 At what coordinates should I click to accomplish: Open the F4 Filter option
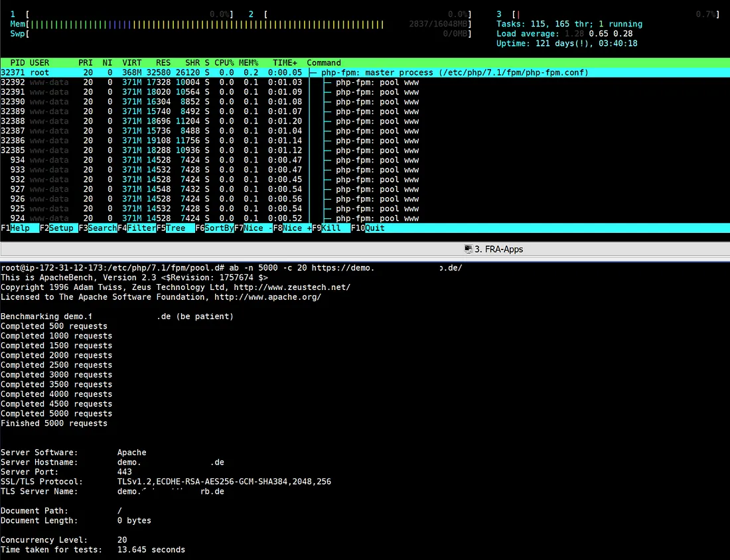click(x=137, y=228)
